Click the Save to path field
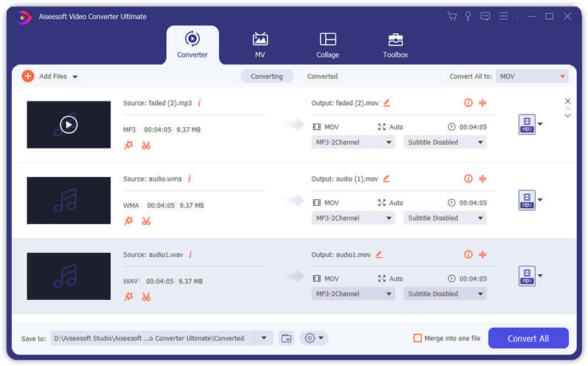588x366 pixels. 153,338
